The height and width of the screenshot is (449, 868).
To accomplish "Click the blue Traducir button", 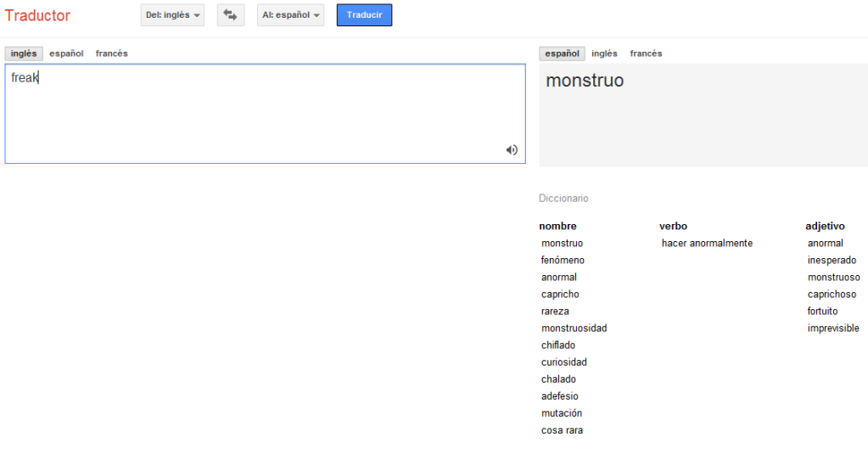I will 364,15.
